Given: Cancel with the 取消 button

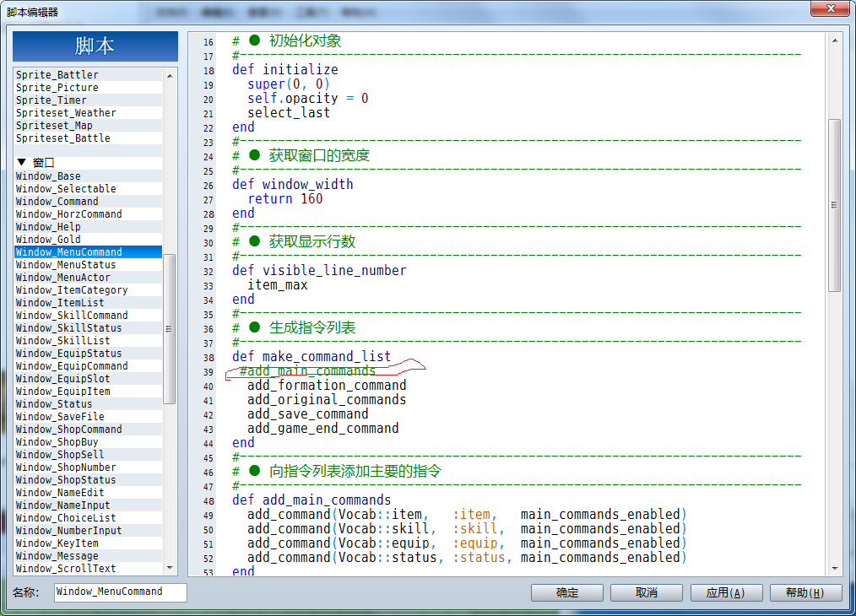Looking at the screenshot, I should pyautogui.click(x=647, y=592).
